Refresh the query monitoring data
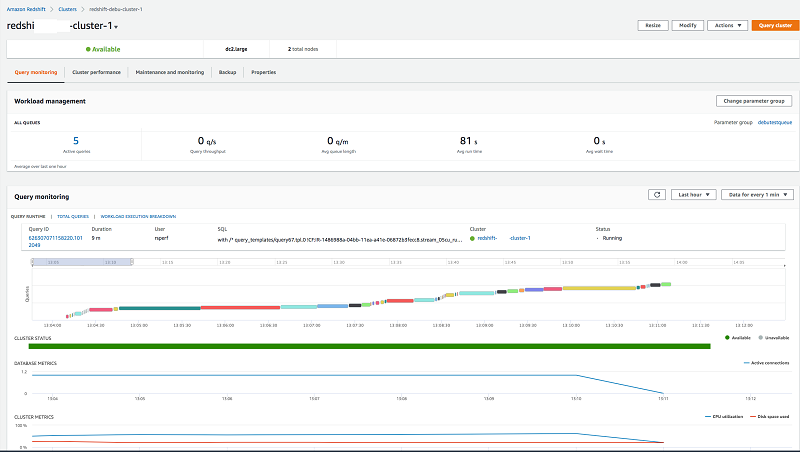 tap(657, 194)
